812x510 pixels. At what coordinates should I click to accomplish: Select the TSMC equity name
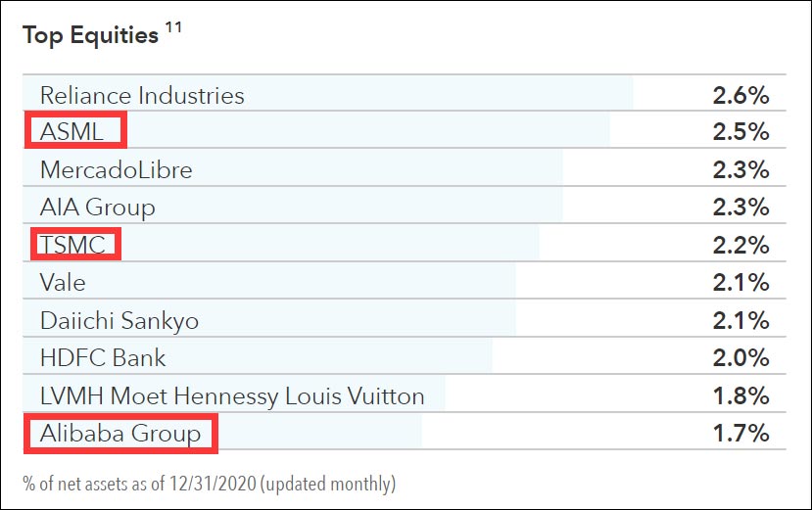(x=72, y=245)
